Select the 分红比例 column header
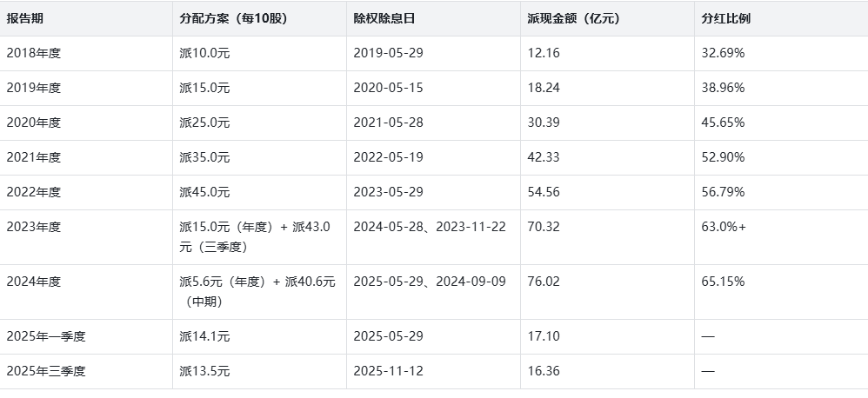This screenshot has height=398, width=868. click(x=725, y=18)
